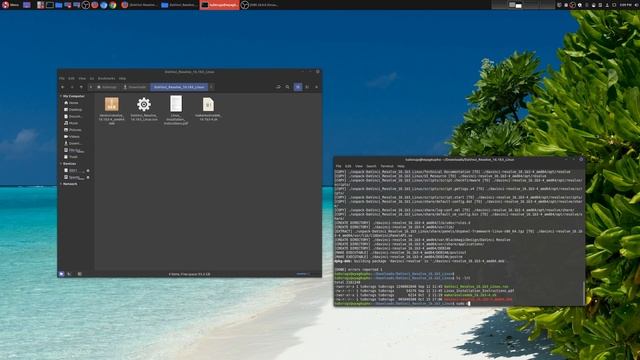Open File System in sidebar

click(76, 150)
